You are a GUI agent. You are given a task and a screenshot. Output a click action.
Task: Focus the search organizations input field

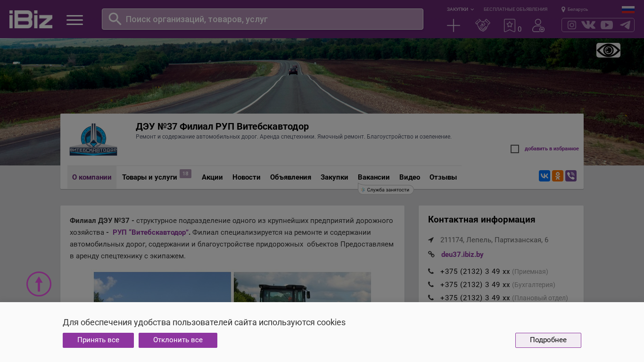pos(263,19)
